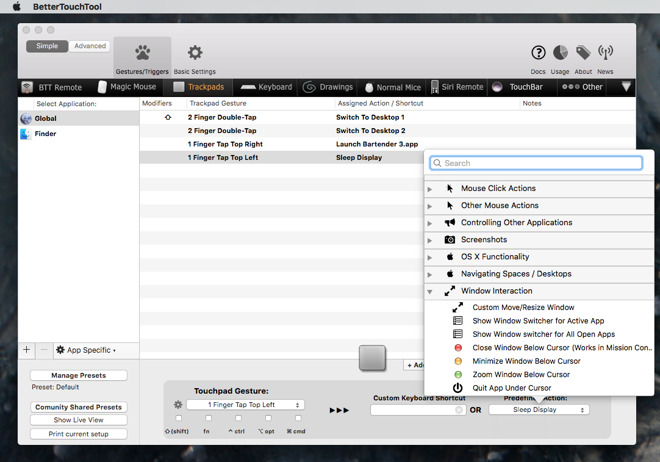660x462 pixels.
Task: Choose Show Window switcher for All Open Apps
Action: (543, 334)
